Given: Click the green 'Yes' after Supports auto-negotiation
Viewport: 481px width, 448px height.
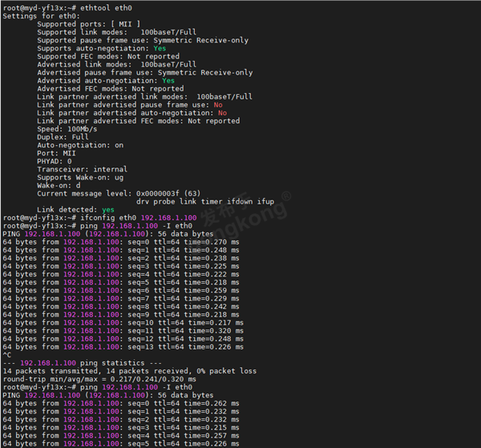Looking at the screenshot, I should 160,48.
